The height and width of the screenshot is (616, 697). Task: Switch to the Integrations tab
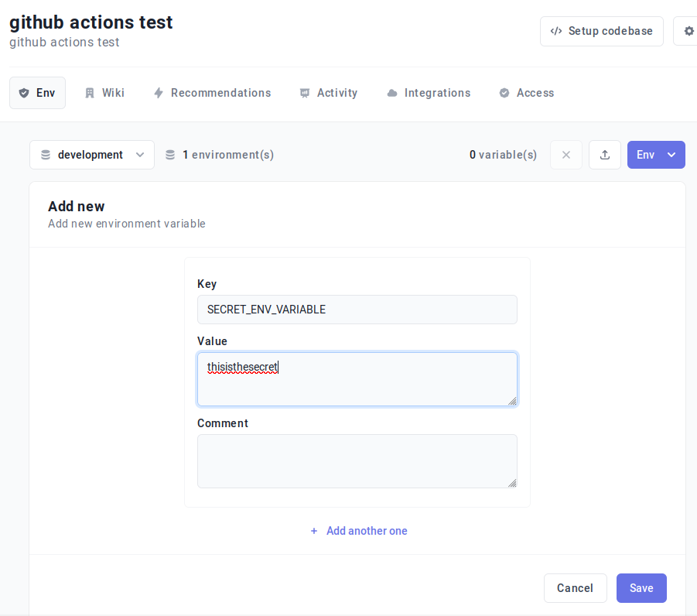[429, 92]
